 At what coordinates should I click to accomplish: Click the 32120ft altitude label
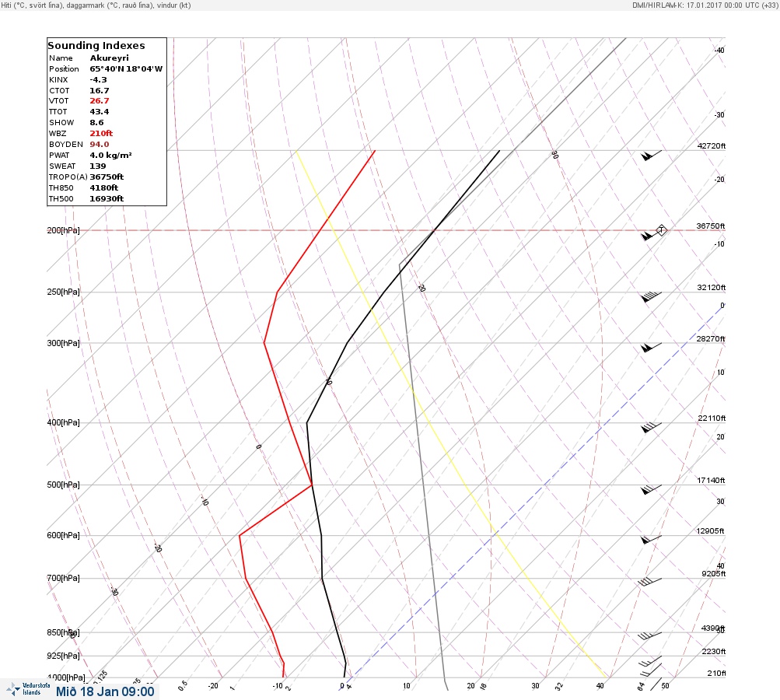click(x=712, y=288)
